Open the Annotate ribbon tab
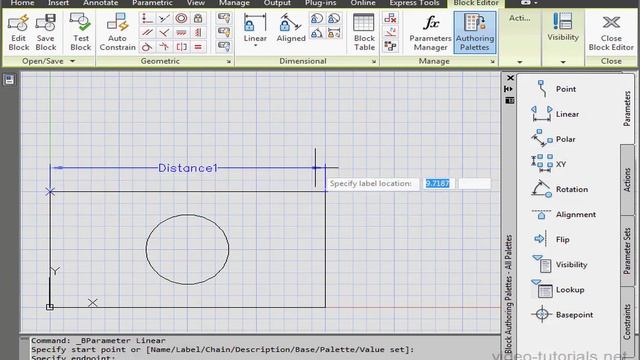Image resolution: width=640 pixels, height=360 pixels. 100,3
